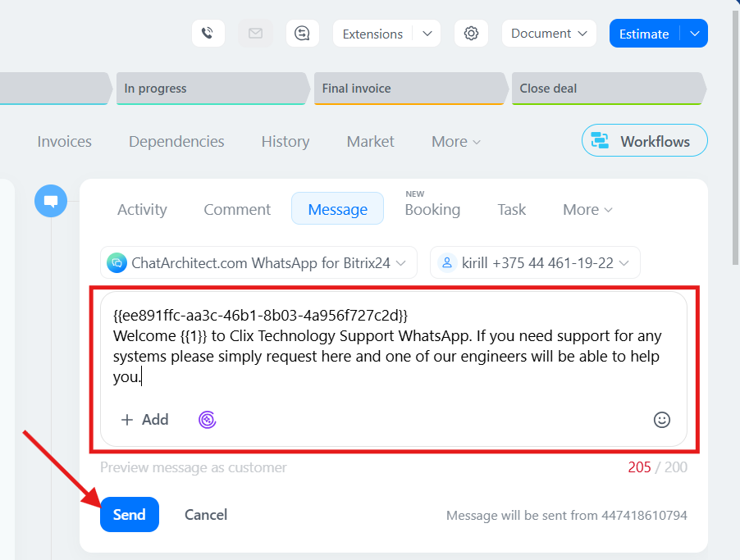The width and height of the screenshot is (740, 560).
Task: Go to the History tab
Action: 285,142
